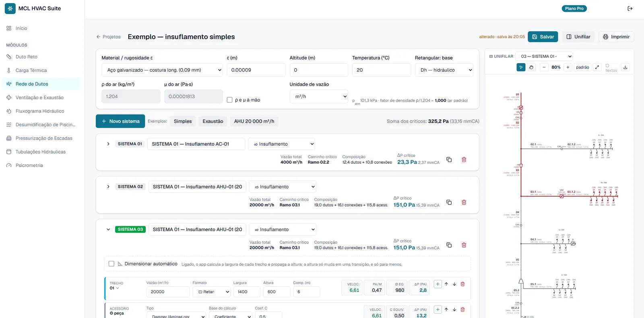This screenshot has width=644, height=318.
Task: Click the Trecho 01 Largura input
Action: coord(247,292)
